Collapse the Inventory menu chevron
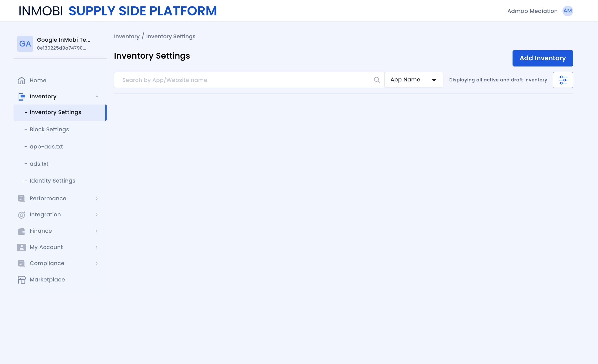 (97, 97)
